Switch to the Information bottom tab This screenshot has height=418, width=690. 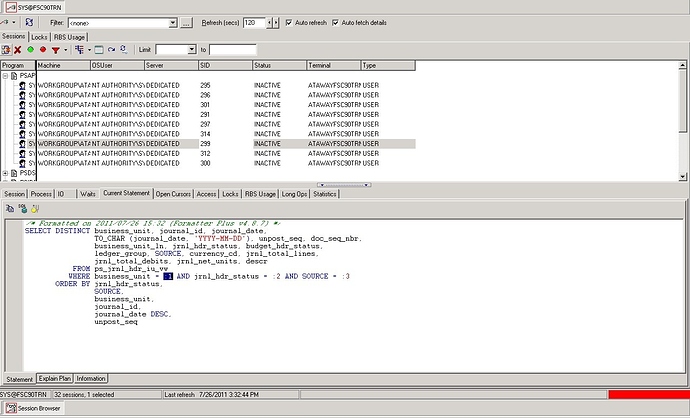point(91,378)
